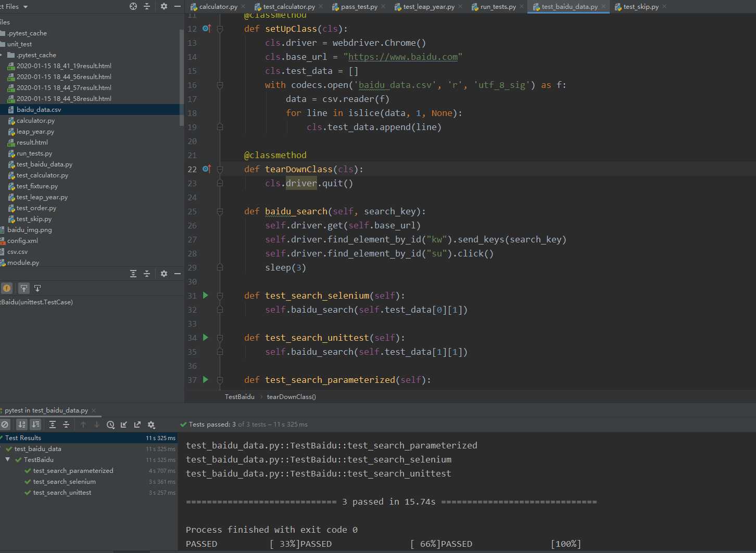Open test runner settings gear dropdown
The image size is (756, 553).
152,425
